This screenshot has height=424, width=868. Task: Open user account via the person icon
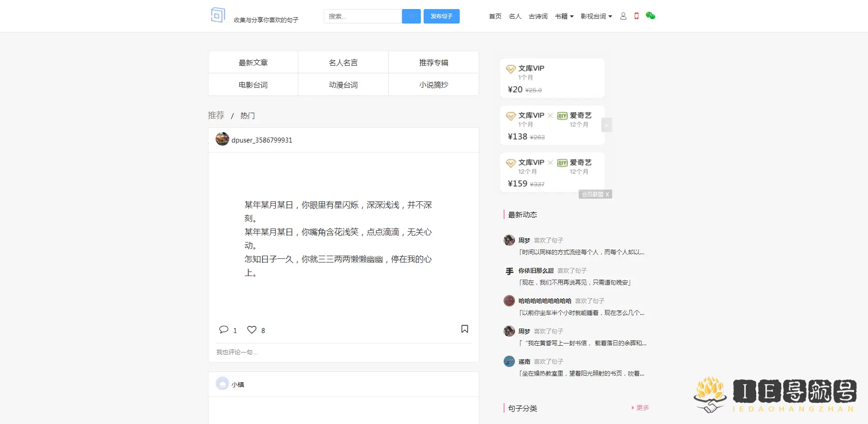click(623, 16)
